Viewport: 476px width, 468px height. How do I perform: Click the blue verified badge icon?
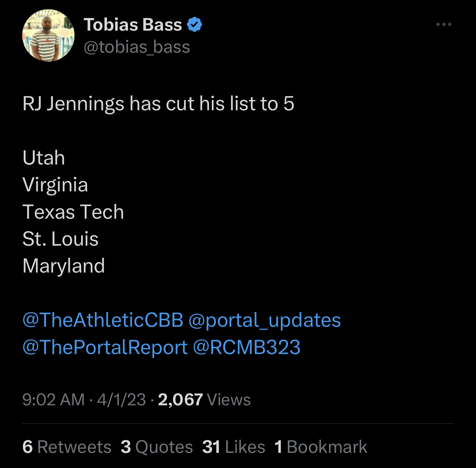click(194, 25)
